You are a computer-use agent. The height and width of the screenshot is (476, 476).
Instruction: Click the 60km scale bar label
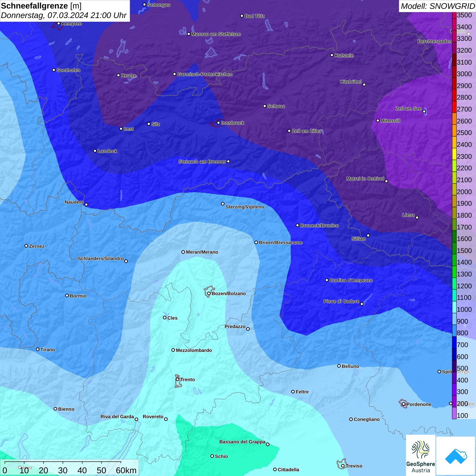pos(126,470)
